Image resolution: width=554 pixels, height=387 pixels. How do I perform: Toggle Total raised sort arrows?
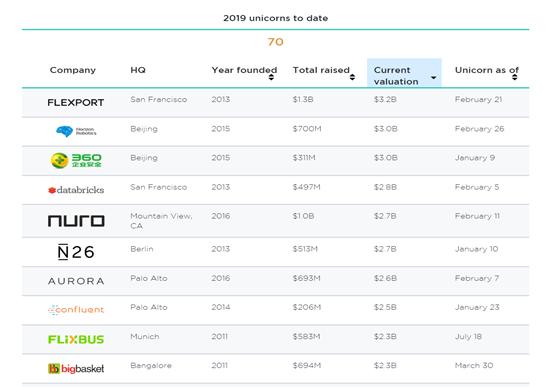click(x=352, y=77)
